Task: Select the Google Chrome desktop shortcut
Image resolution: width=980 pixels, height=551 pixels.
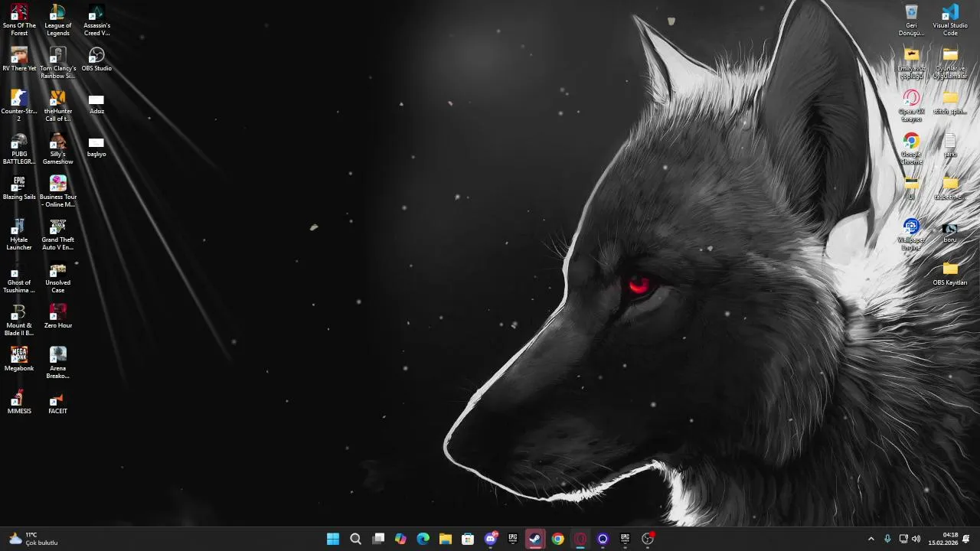Action: 911,148
